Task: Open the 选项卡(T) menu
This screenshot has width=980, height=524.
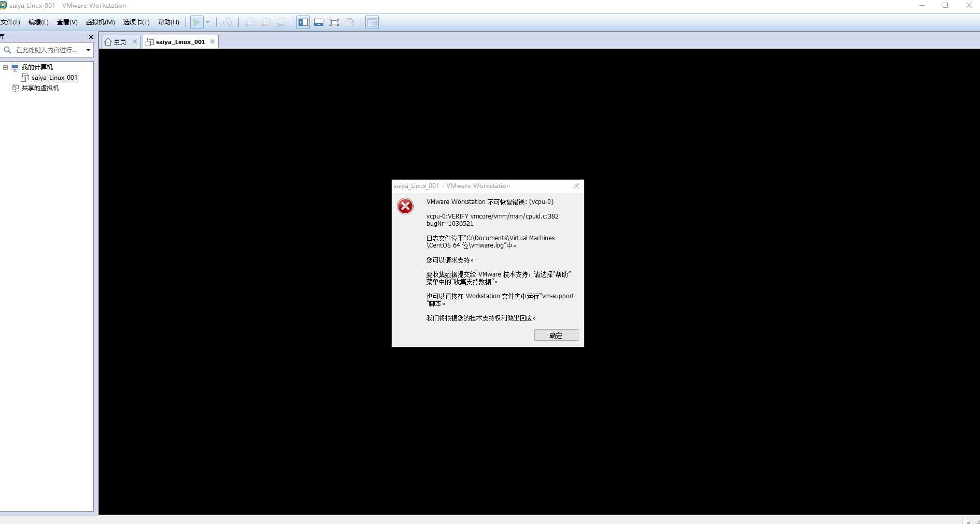Action: (136, 22)
